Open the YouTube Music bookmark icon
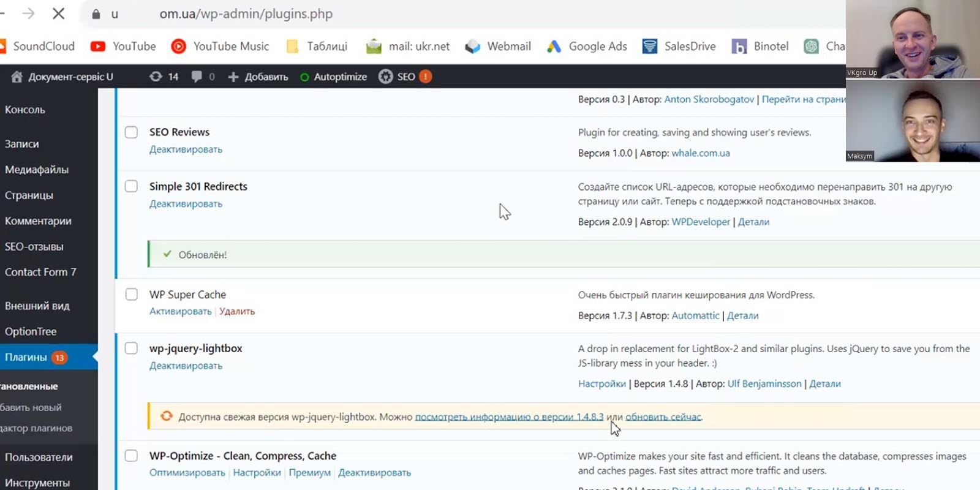 pyautogui.click(x=178, y=47)
